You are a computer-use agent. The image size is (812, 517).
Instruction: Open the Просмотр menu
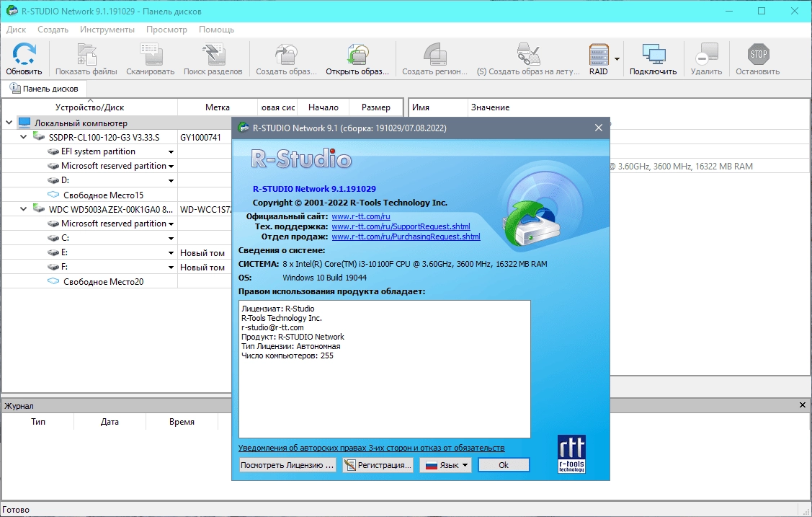tap(166, 30)
